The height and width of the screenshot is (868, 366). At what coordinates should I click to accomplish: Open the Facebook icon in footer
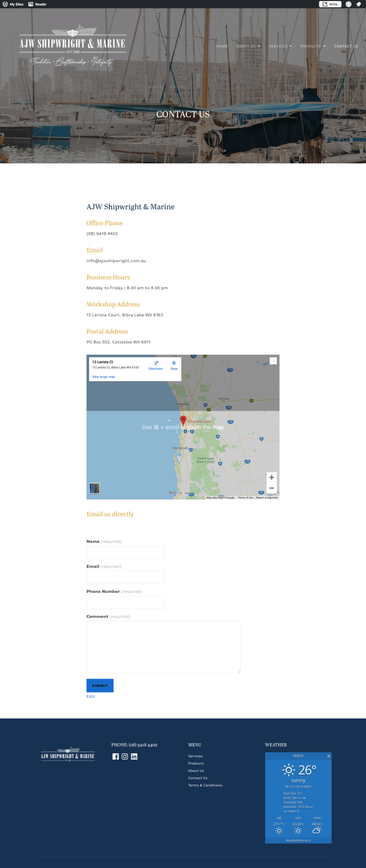116,756
